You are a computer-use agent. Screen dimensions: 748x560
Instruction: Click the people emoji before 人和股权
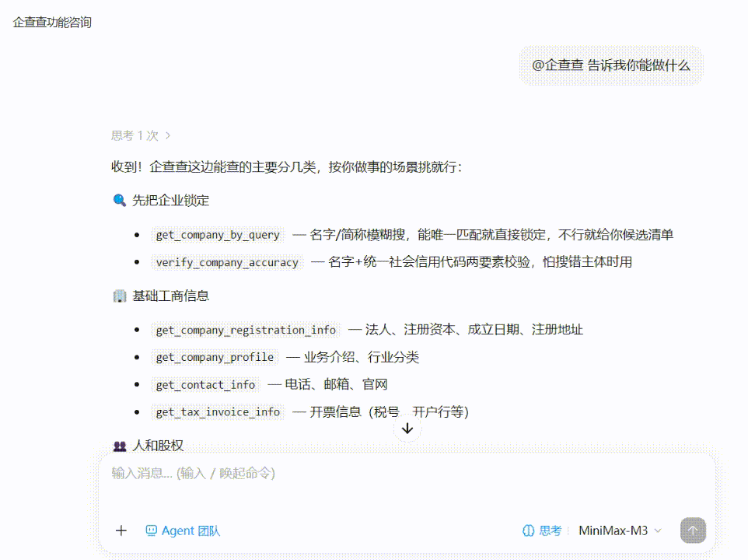(x=119, y=446)
